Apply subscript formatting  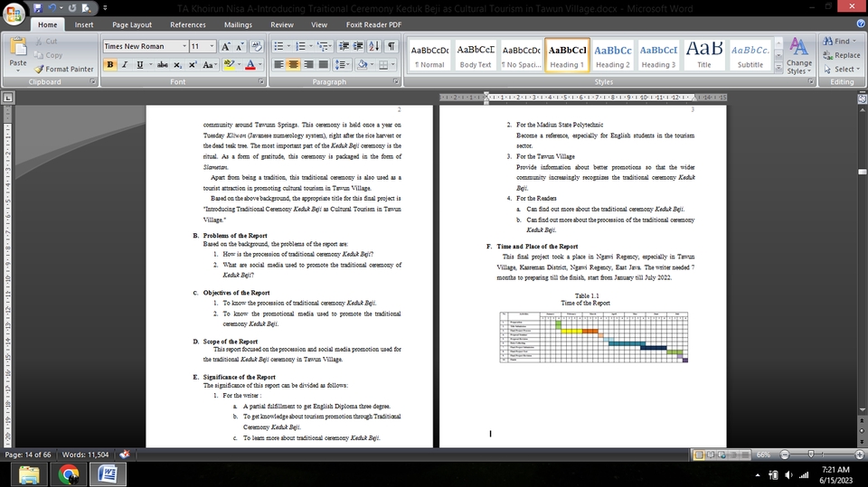[177, 65]
